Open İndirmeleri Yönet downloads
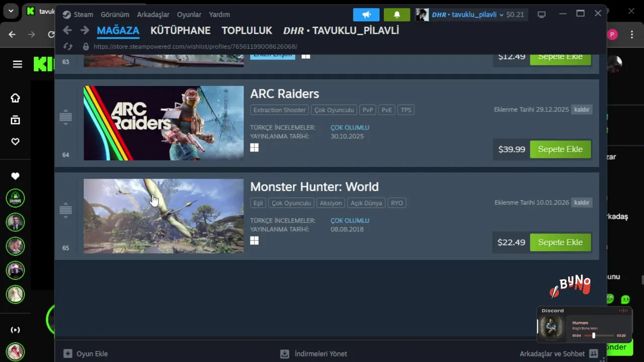Viewport: 644px width, 362px height. pos(313,353)
